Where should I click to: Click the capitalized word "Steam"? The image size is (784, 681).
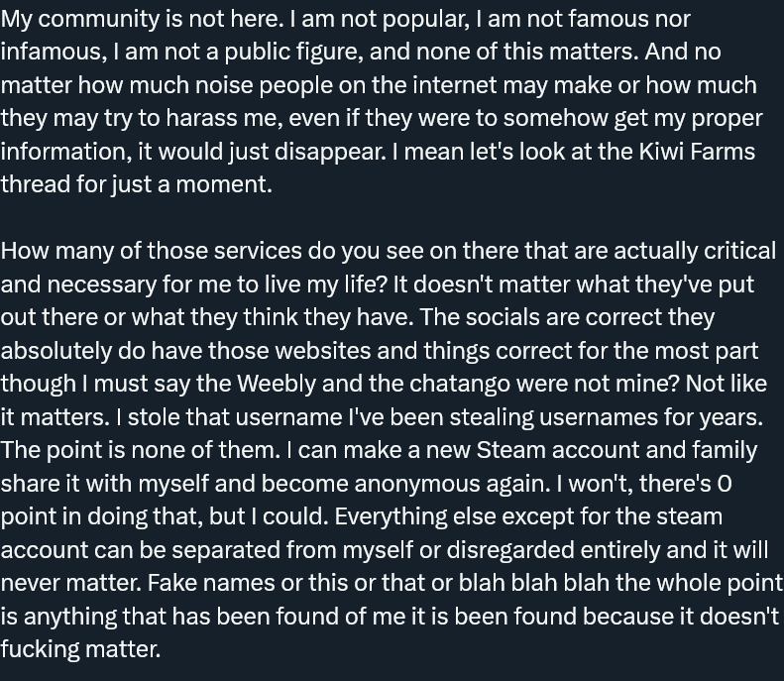[509, 450]
